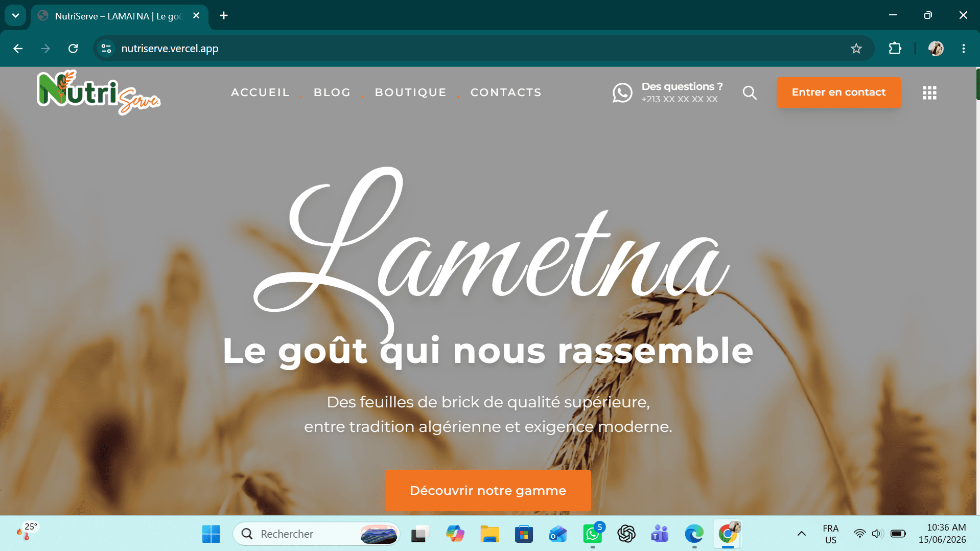
Task: Click the Entrer en contact button
Action: [x=838, y=93]
